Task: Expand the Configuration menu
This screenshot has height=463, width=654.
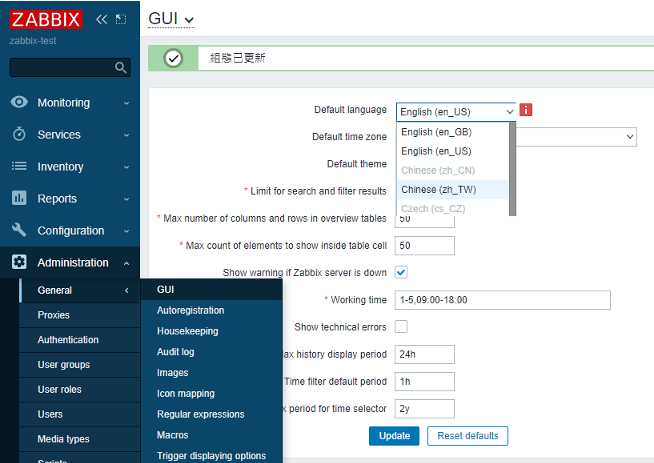Action: coord(70,231)
